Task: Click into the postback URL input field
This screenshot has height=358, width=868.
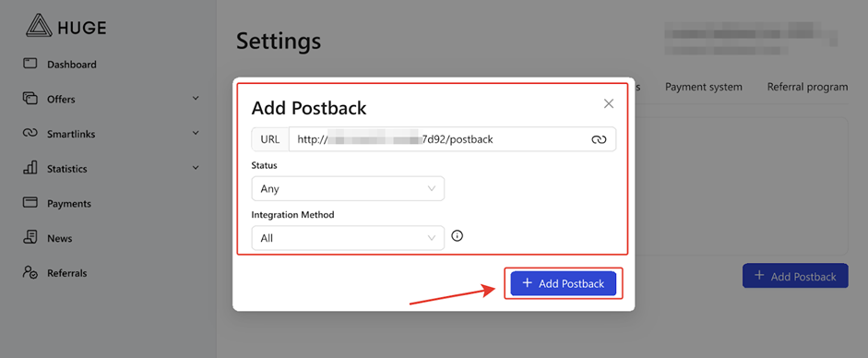Action: pos(440,139)
